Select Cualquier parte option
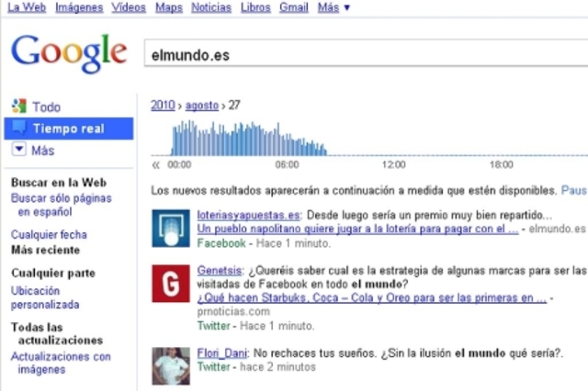 coord(53,273)
